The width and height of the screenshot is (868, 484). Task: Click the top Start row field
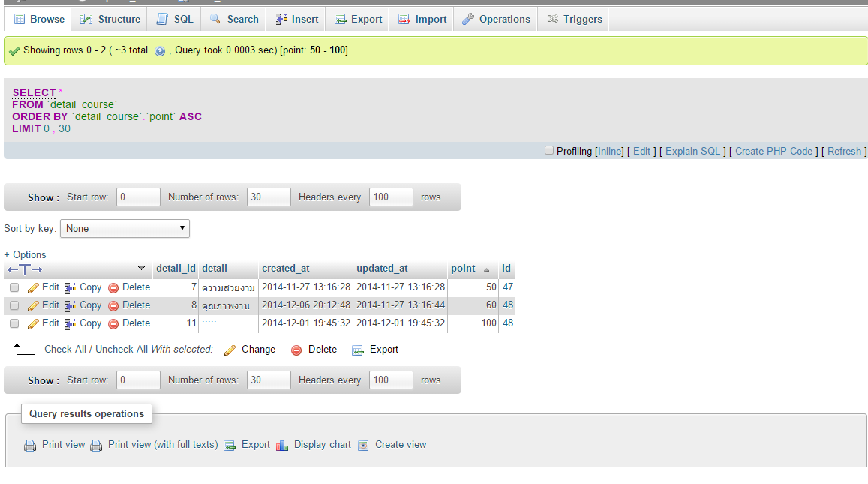[x=138, y=197]
